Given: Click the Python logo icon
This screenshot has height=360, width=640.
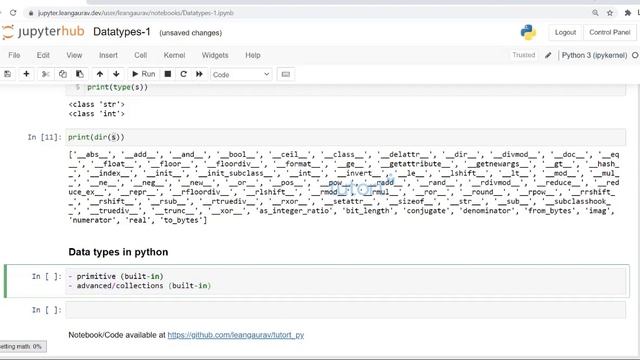Looking at the screenshot, I should [528, 32].
